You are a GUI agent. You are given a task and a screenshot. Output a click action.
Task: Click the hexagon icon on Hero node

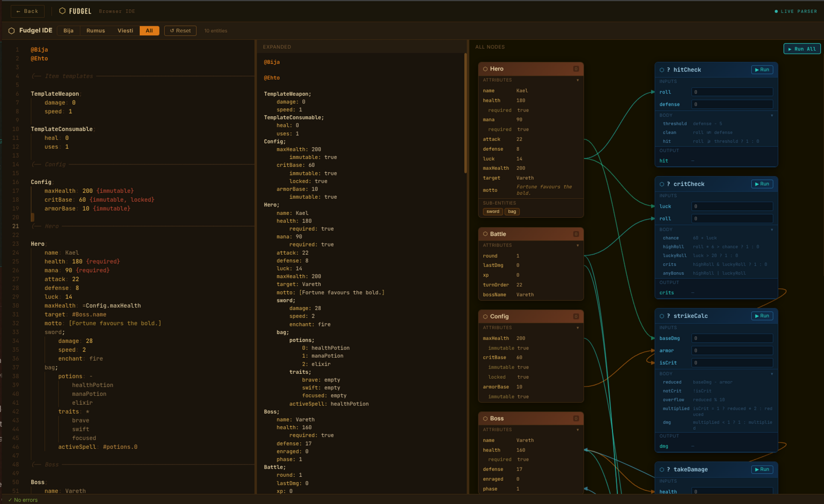485,69
